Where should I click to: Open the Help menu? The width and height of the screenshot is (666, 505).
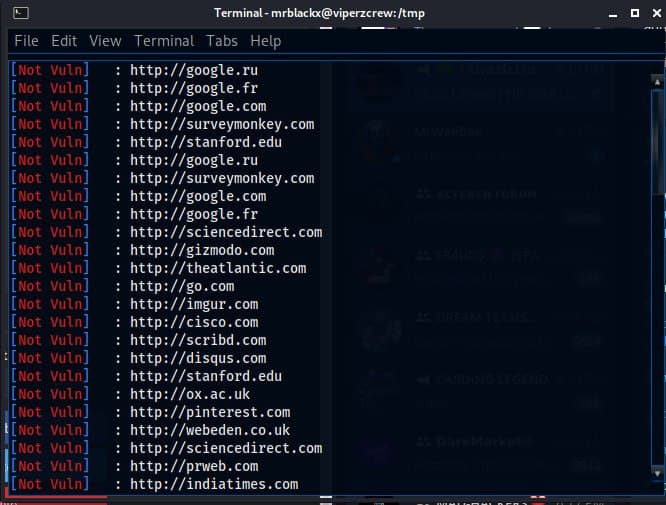(265, 41)
